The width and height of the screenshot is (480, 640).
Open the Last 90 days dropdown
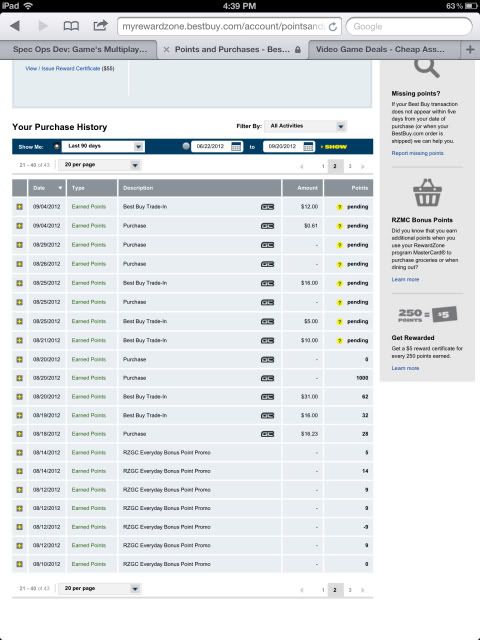[x=103, y=146]
